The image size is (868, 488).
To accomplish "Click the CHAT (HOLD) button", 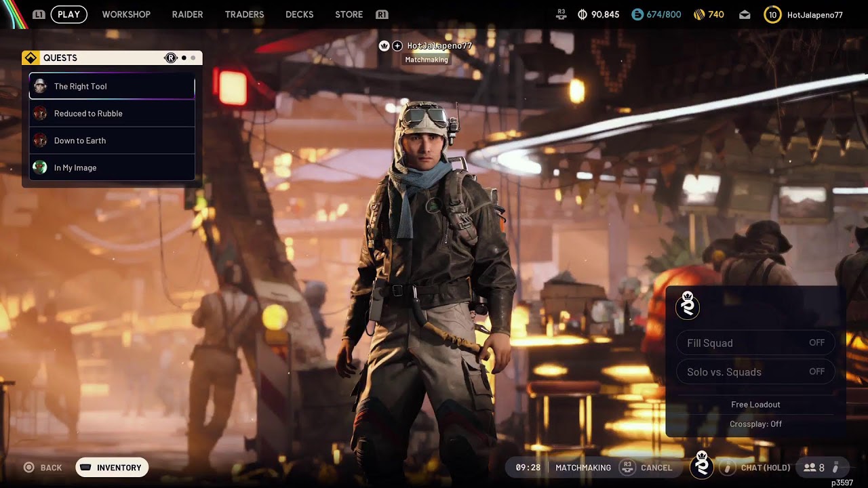I will pyautogui.click(x=766, y=468).
